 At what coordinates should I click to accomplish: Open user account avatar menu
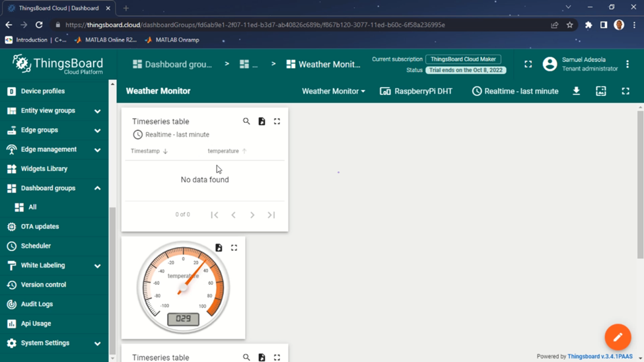tap(550, 64)
